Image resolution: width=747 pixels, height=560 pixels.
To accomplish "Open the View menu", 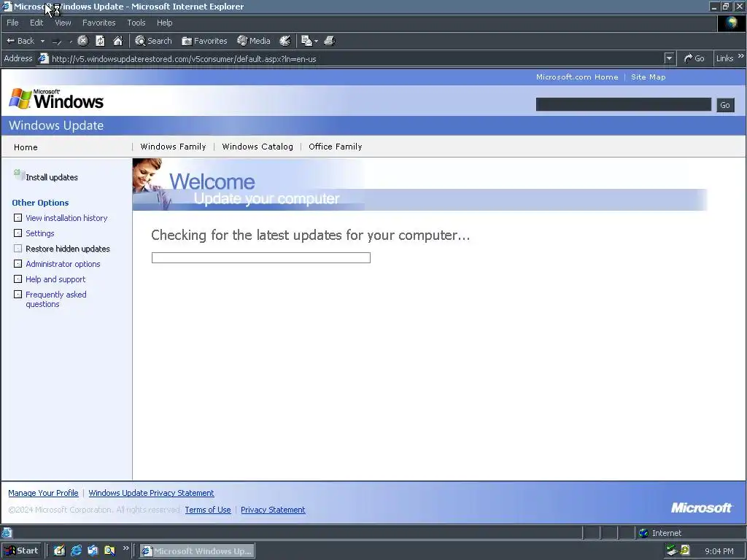I will pos(63,23).
